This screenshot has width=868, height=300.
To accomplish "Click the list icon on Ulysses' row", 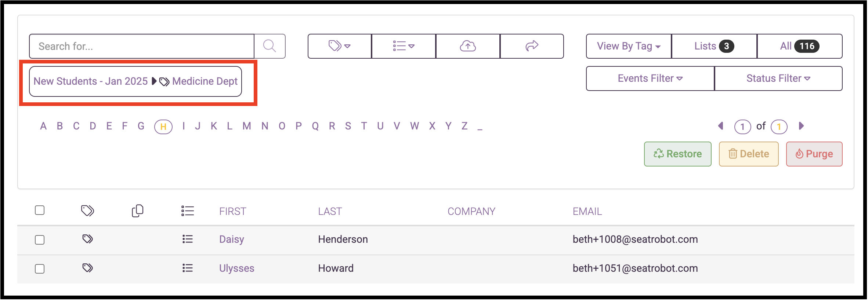I will tap(188, 268).
